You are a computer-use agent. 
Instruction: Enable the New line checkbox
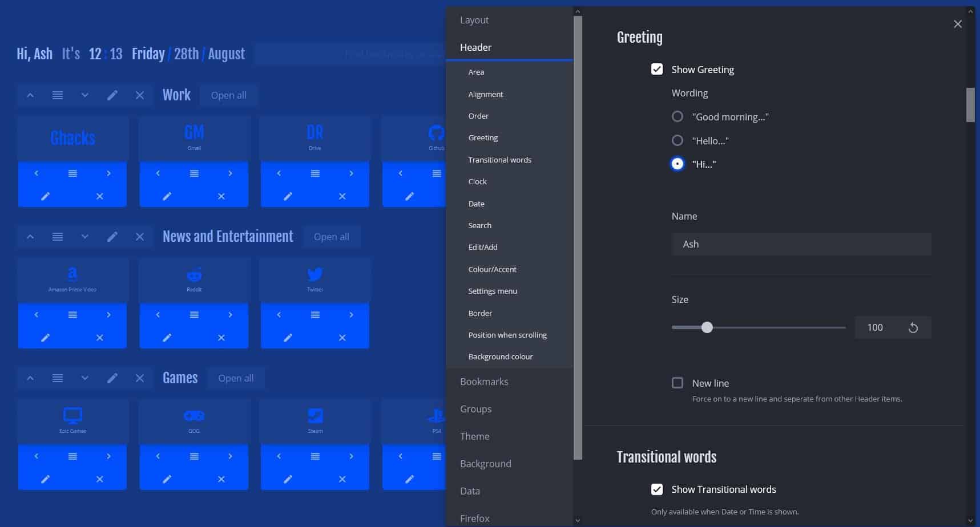[677, 383]
